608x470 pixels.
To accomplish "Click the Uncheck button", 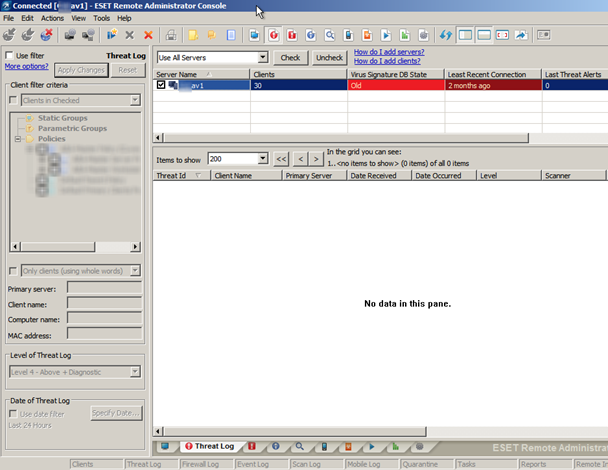I will coord(329,58).
